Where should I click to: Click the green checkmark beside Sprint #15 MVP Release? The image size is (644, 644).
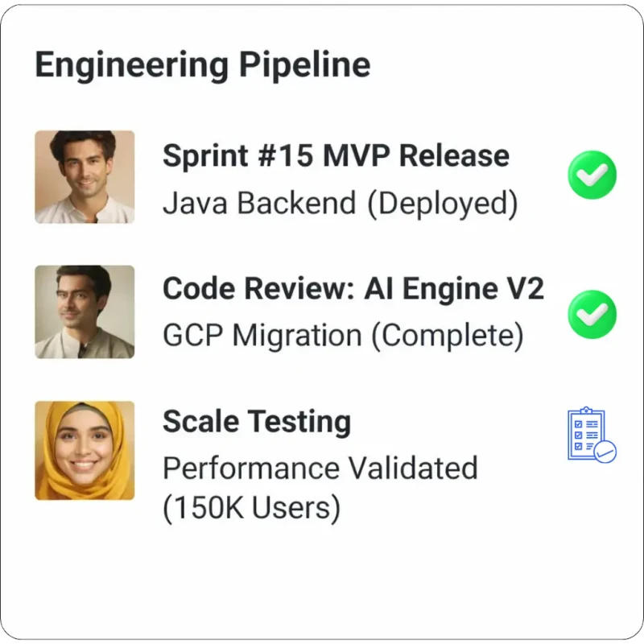point(592,175)
